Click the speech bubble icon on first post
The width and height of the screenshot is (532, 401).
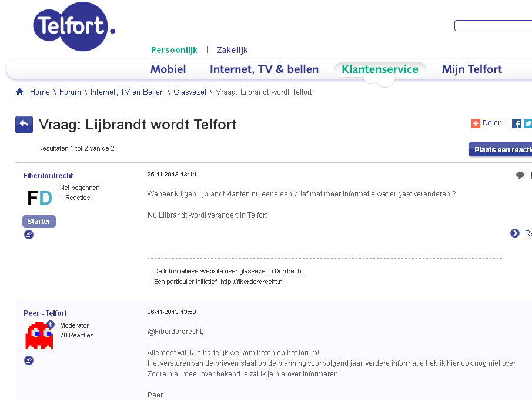(x=520, y=175)
